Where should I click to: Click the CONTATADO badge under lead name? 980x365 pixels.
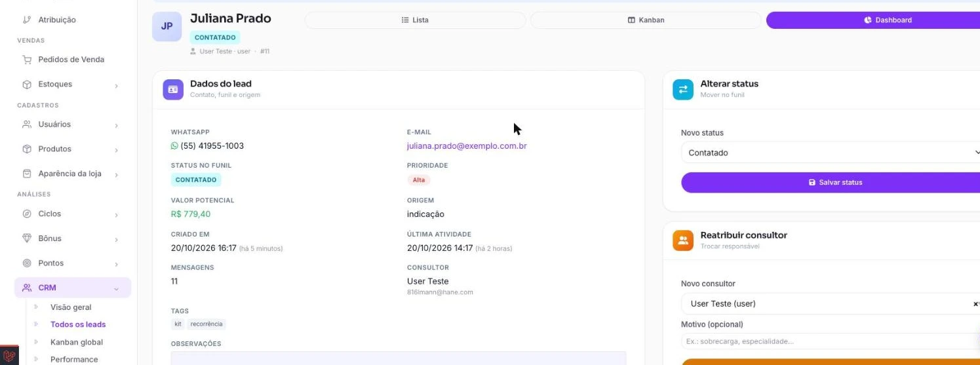pyautogui.click(x=215, y=37)
